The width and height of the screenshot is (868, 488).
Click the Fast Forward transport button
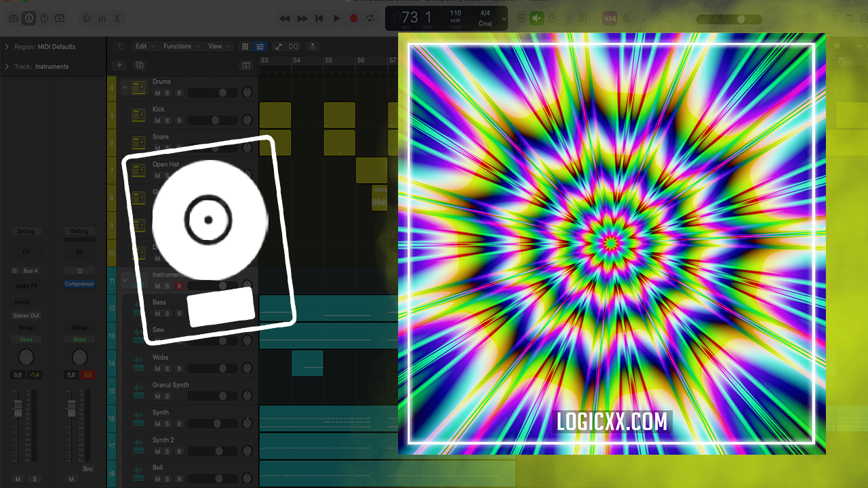coord(302,18)
